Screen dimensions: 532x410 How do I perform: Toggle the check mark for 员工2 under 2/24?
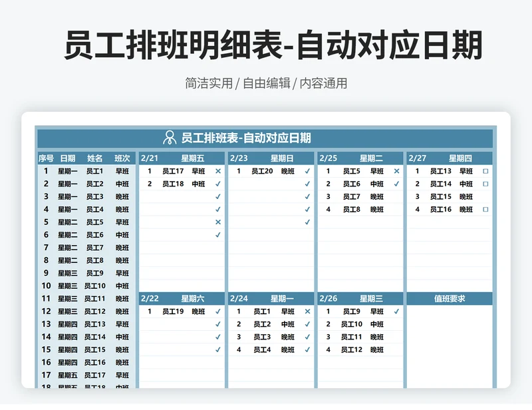point(307,324)
